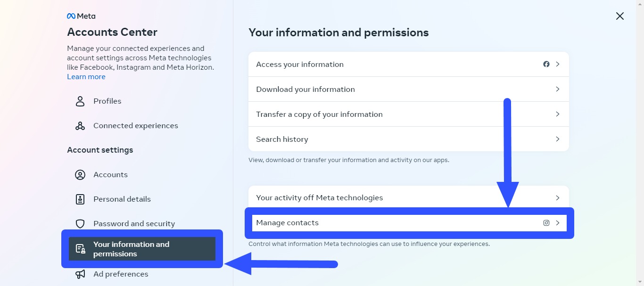Click the Instagram icon beside Manage contacts

[x=546, y=223]
